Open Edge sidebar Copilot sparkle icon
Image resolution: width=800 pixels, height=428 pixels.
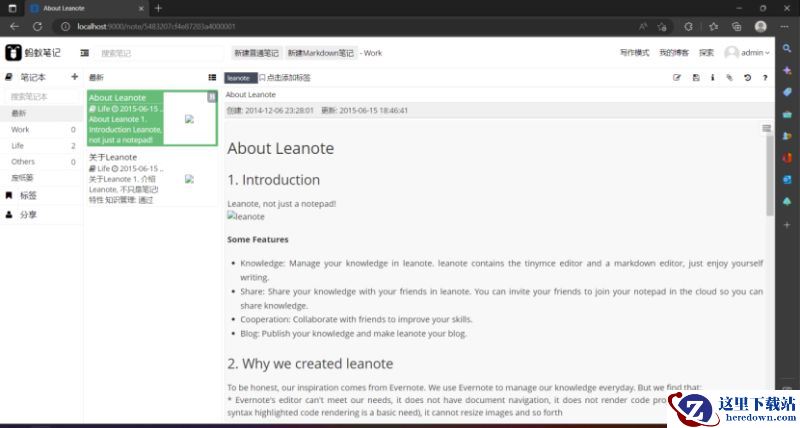(787, 70)
